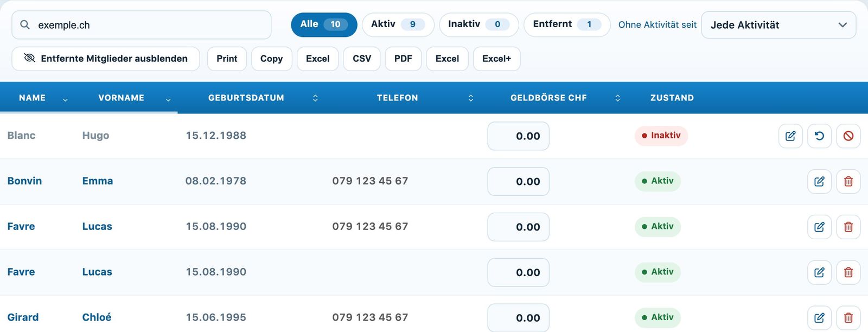Click the block icon for Hugo Blanc

(x=848, y=136)
